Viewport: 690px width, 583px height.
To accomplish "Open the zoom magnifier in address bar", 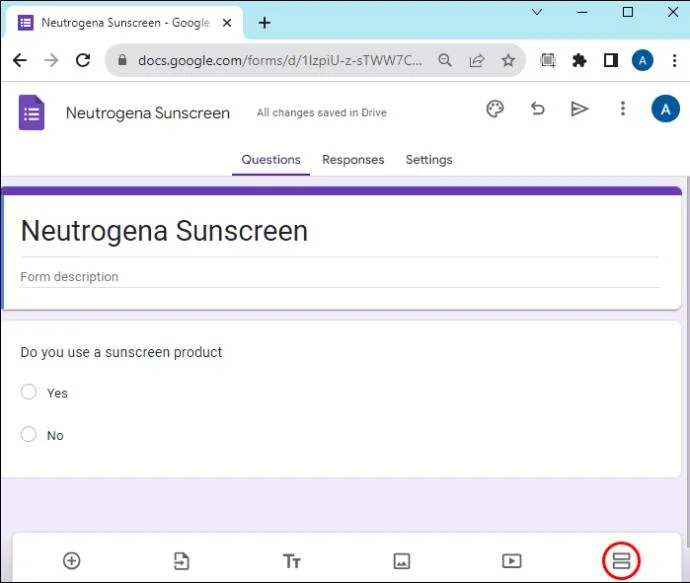I will pos(445,60).
